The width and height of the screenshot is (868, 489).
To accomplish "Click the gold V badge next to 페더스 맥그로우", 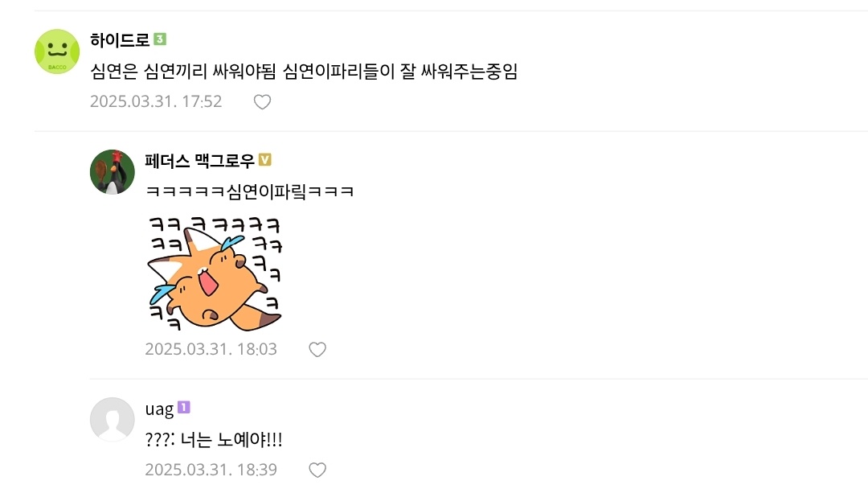I will (265, 160).
